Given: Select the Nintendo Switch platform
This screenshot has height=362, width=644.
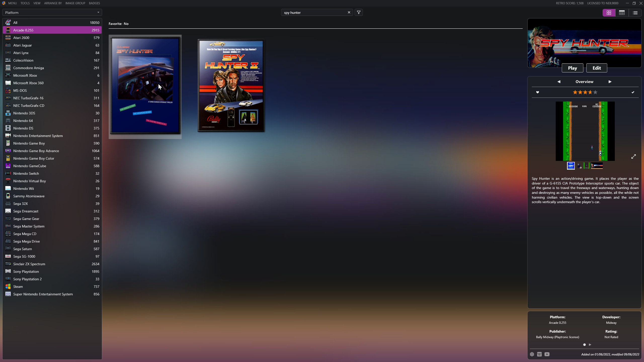Looking at the screenshot, I should point(52,173).
